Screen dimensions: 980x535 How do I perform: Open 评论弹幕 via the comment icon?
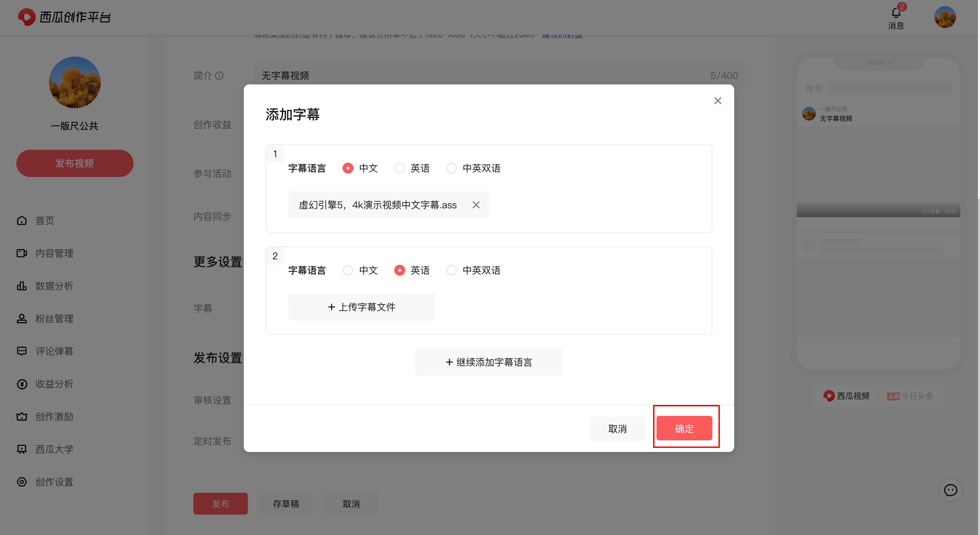[x=22, y=351]
